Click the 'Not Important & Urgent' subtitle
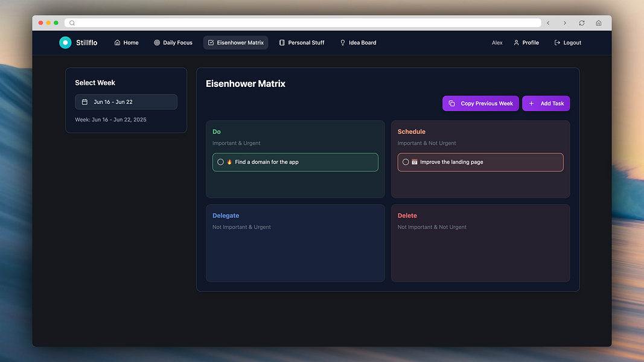644x362 pixels. (x=241, y=227)
